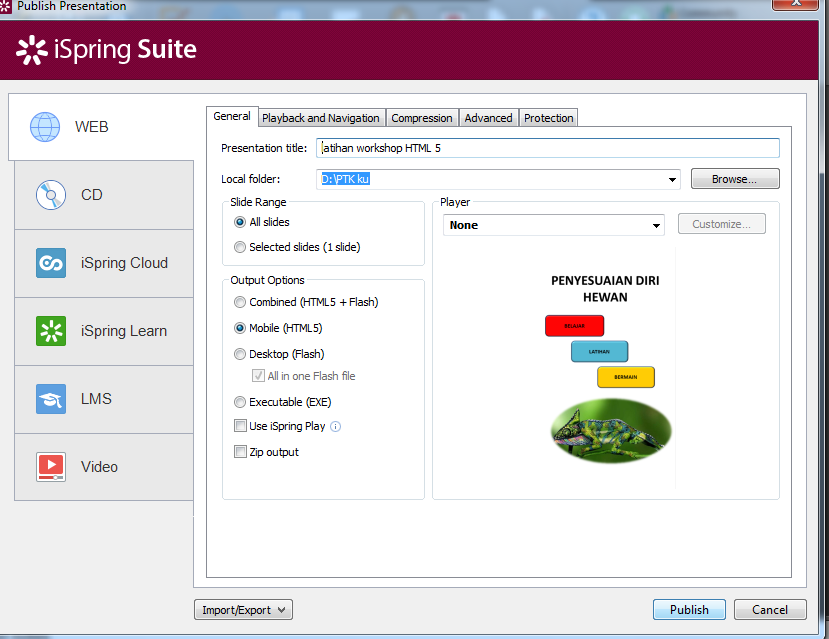Click the Presentation title input field

[x=548, y=148]
